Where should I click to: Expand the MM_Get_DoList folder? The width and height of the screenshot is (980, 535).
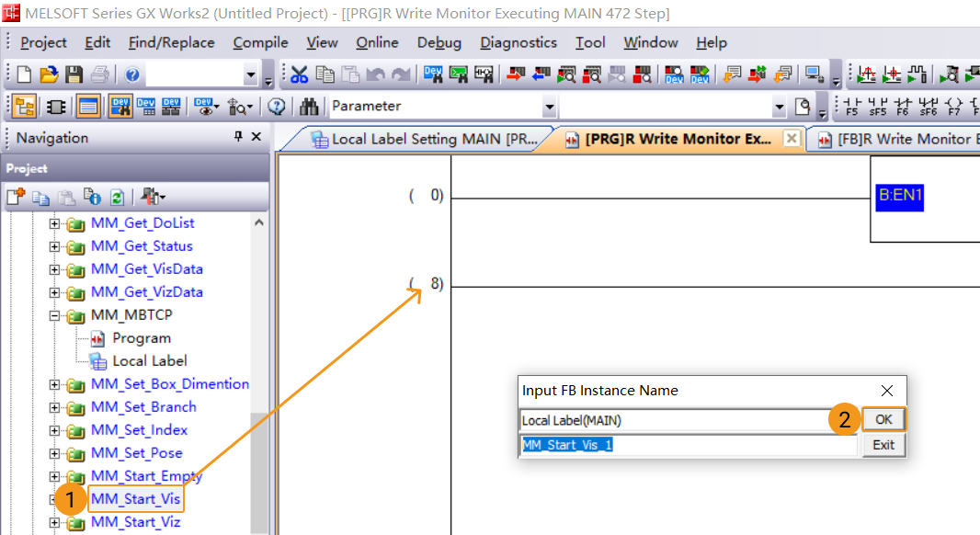[54, 223]
